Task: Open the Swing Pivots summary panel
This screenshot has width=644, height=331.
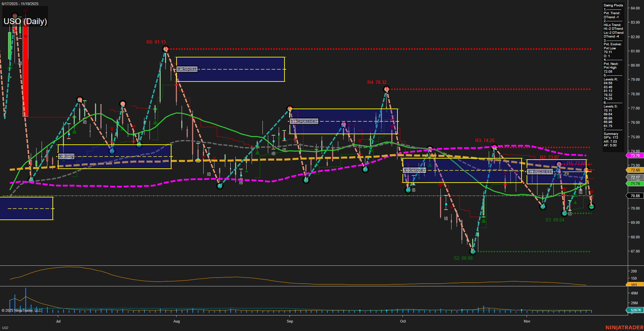Action: 613,5
